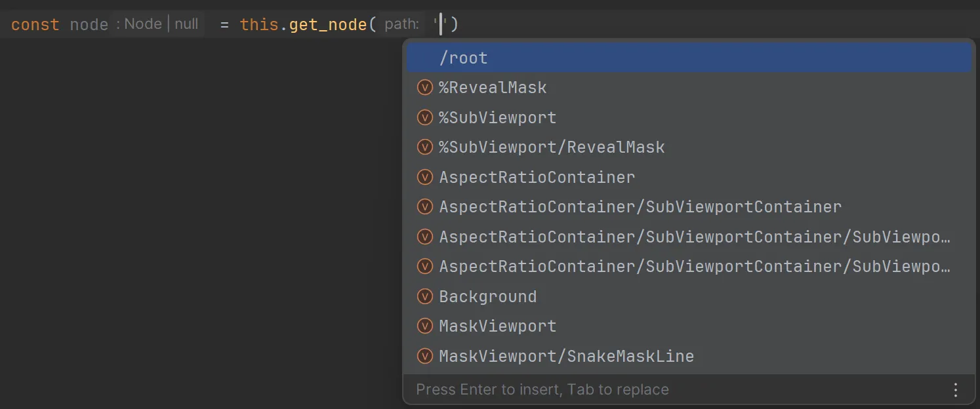Select AspectRatioContainer/SubViewportContainer from the list
980x409 pixels.
689,207
